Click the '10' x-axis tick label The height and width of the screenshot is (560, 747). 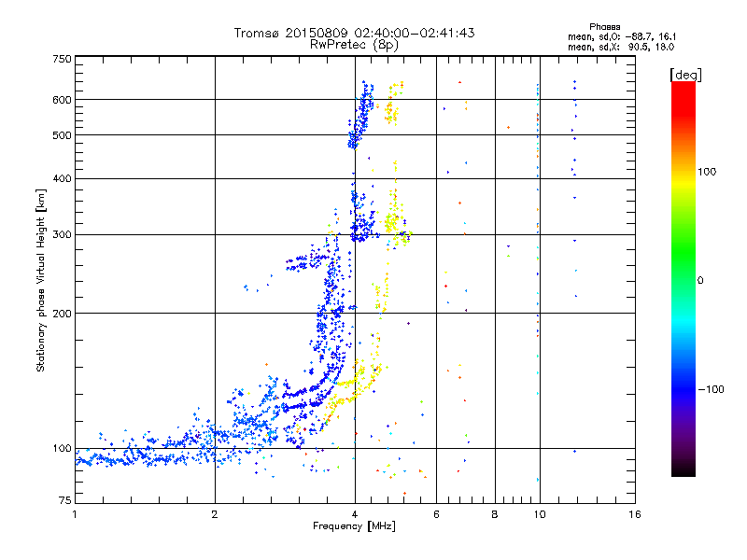pos(540,514)
